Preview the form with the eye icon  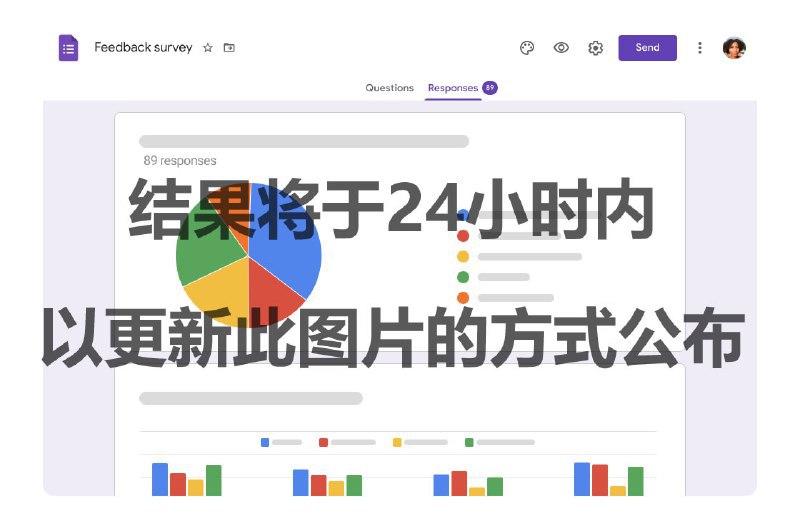[x=561, y=48]
